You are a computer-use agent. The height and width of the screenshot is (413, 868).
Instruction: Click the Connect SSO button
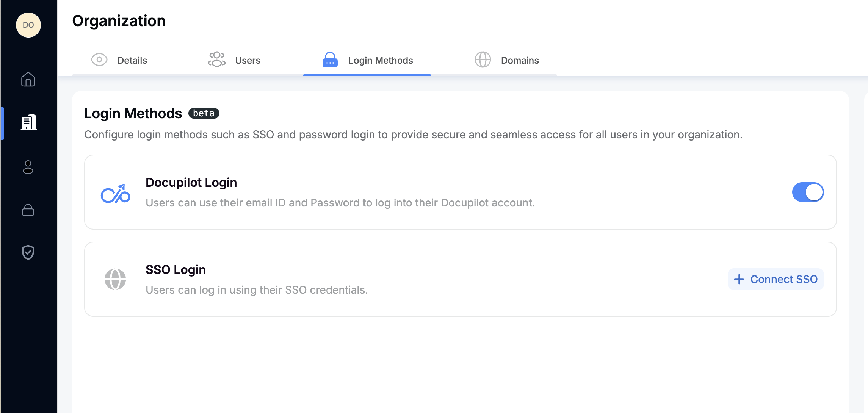776,279
